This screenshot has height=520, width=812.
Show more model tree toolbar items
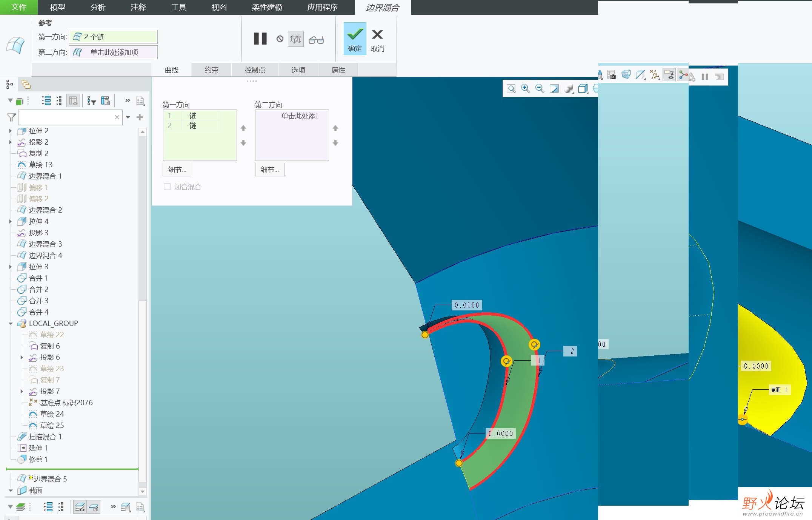(128, 100)
